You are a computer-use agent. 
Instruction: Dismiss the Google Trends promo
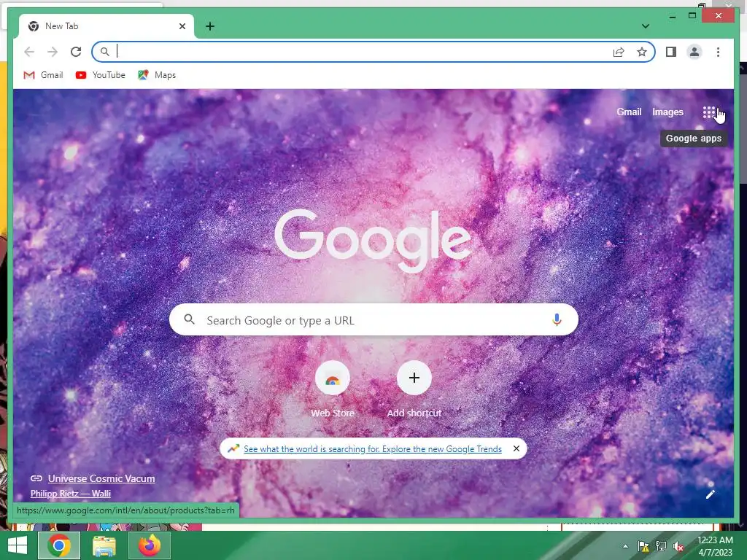click(x=516, y=448)
